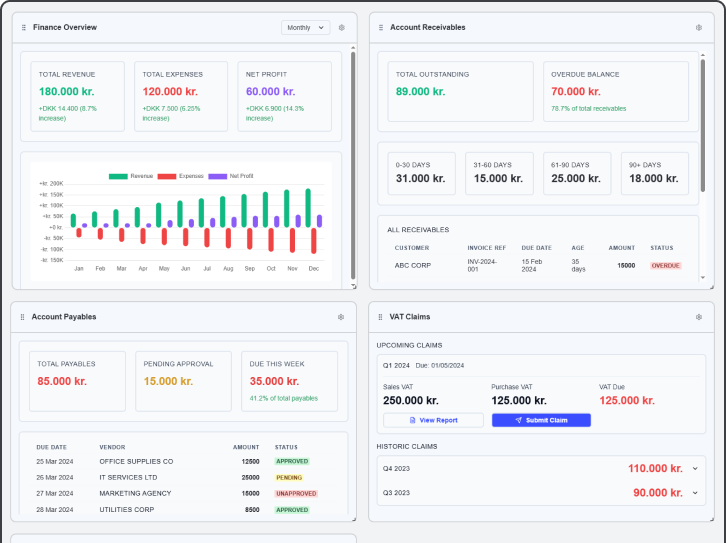Expand the Q4 2023 historic claim
This screenshot has width=726, height=543.
tap(694, 468)
